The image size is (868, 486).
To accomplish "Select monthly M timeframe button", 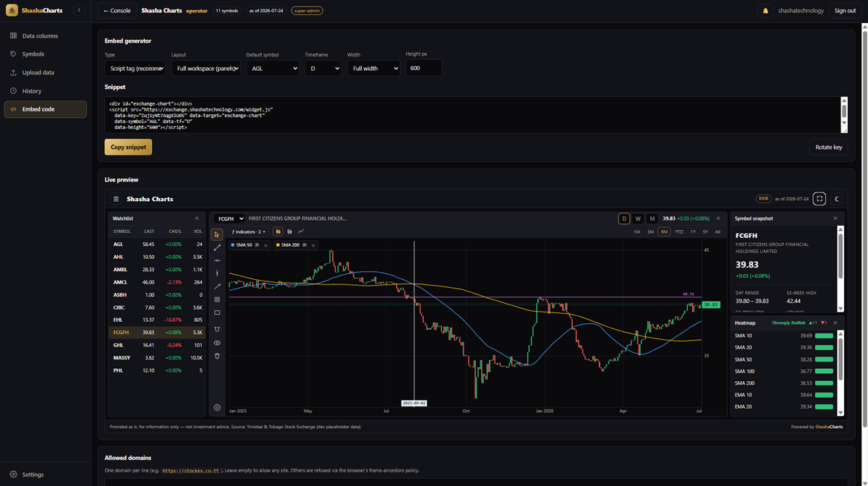I will (x=652, y=218).
